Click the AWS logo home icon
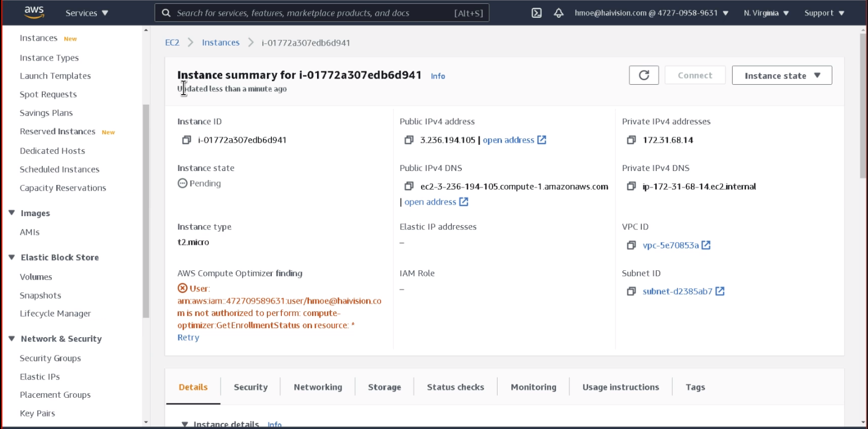868x429 pixels. pos(34,13)
